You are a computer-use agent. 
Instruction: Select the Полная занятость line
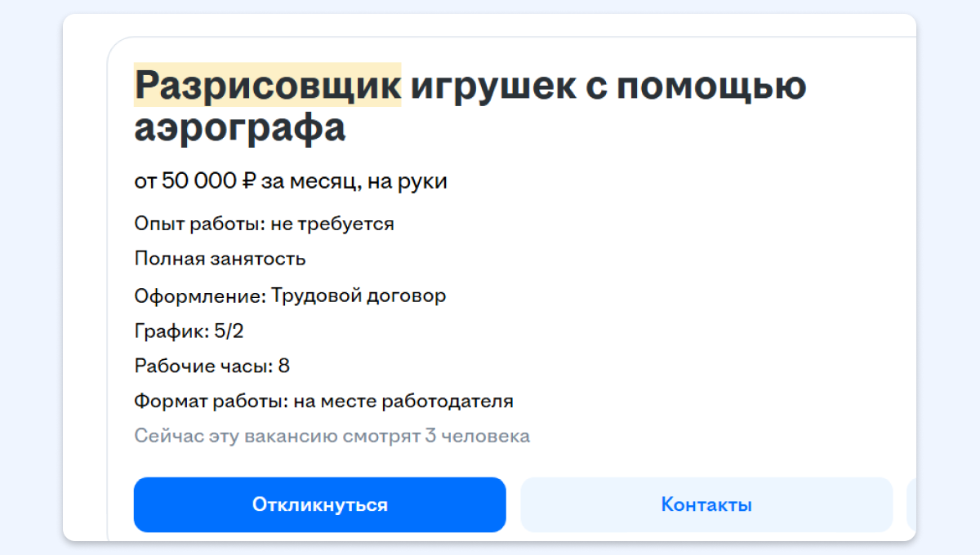[x=220, y=260]
